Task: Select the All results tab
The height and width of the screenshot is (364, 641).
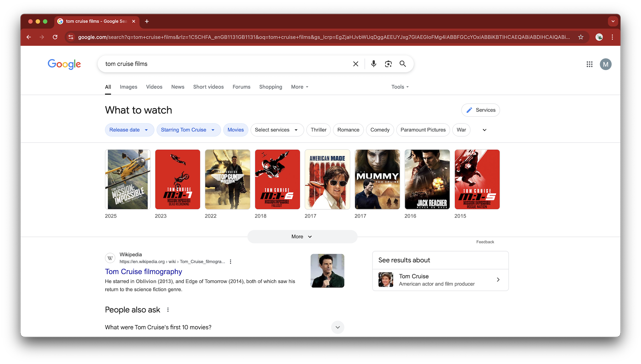Action: pyautogui.click(x=108, y=87)
